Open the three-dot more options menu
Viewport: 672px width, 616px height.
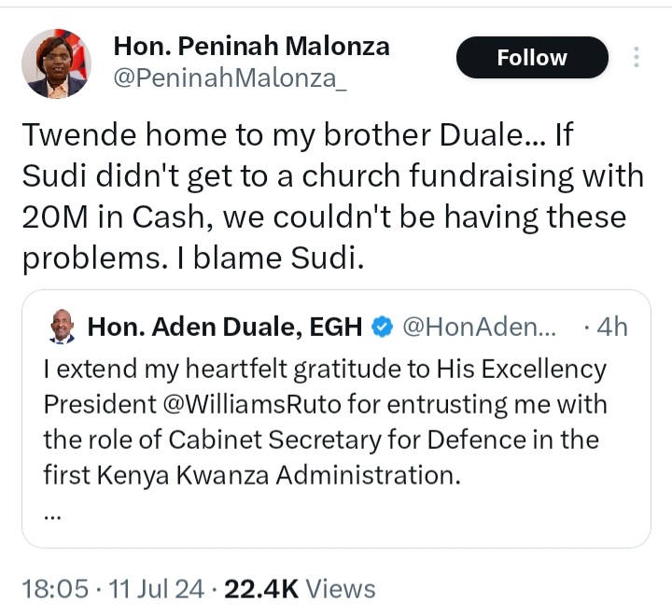[x=637, y=57]
